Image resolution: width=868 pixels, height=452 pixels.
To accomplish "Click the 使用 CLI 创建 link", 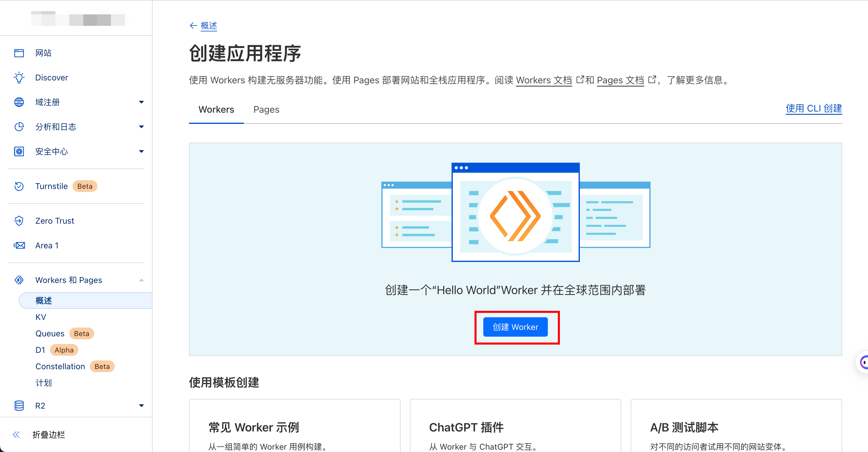I will [813, 108].
